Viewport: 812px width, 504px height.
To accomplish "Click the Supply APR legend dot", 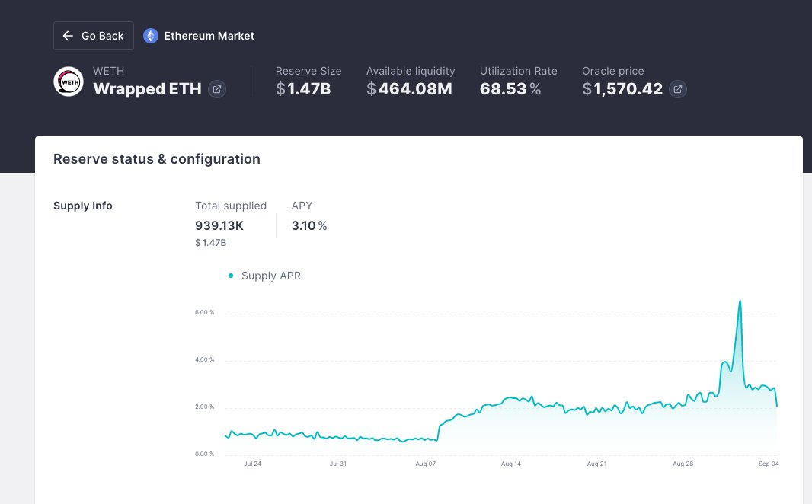I will pyautogui.click(x=231, y=276).
